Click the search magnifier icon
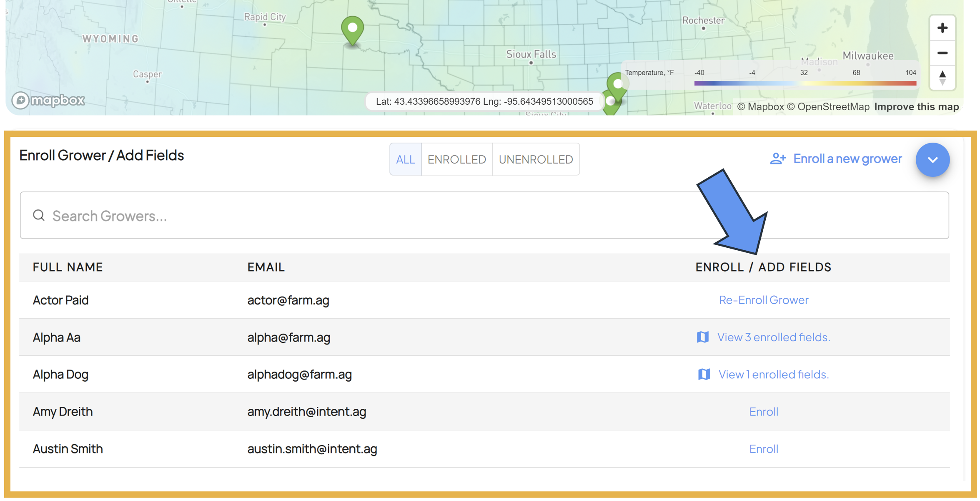 pos(39,216)
